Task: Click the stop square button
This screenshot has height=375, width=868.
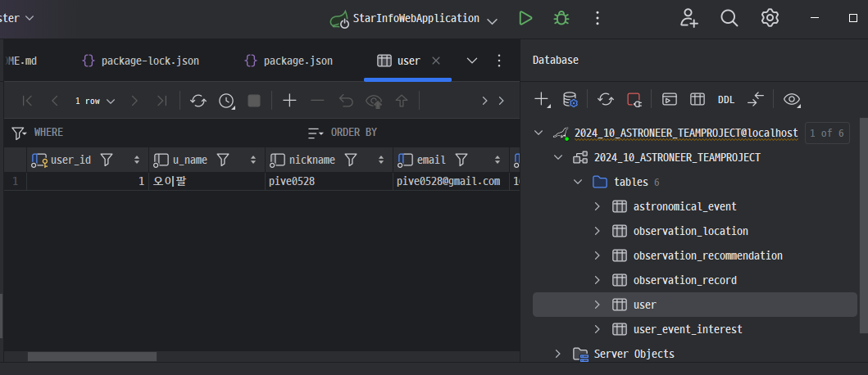Action: point(254,101)
